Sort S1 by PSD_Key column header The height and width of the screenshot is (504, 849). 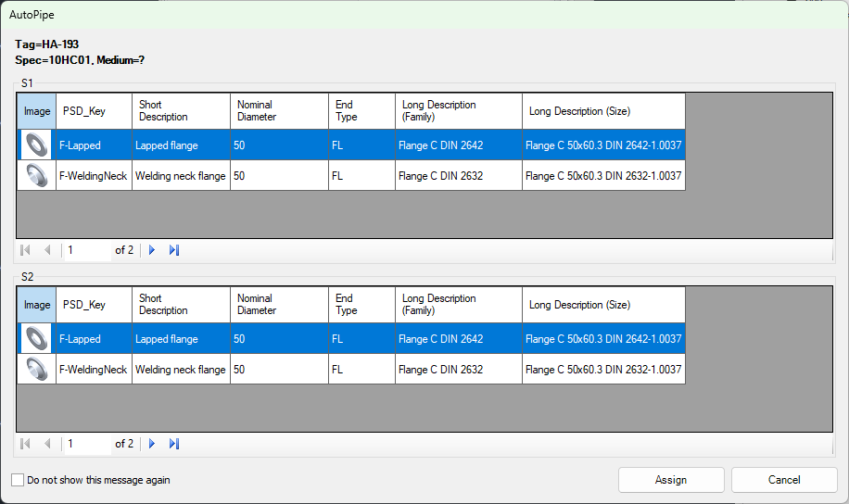(94, 111)
